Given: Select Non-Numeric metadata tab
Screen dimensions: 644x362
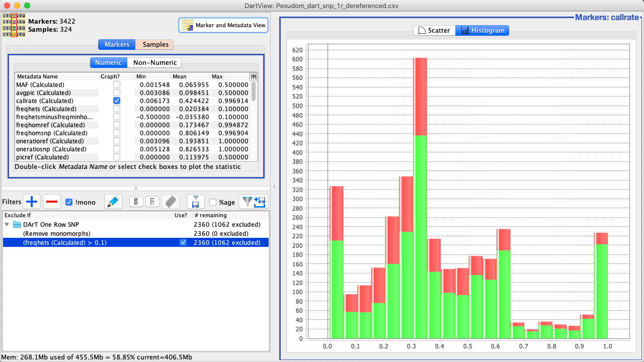Looking at the screenshot, I should click(x=154, y=62).
